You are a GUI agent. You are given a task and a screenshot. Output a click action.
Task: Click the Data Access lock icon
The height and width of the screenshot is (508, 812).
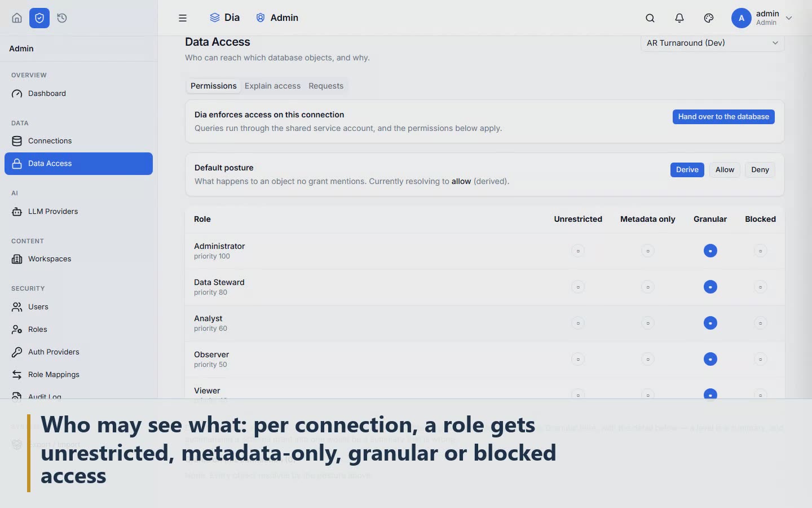[x=17, y=164]
